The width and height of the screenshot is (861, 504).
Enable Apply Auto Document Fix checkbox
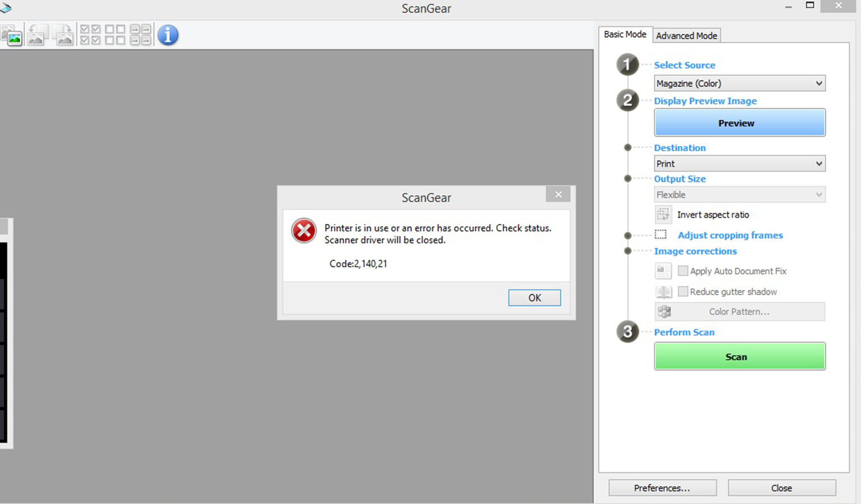pos(683,271)
